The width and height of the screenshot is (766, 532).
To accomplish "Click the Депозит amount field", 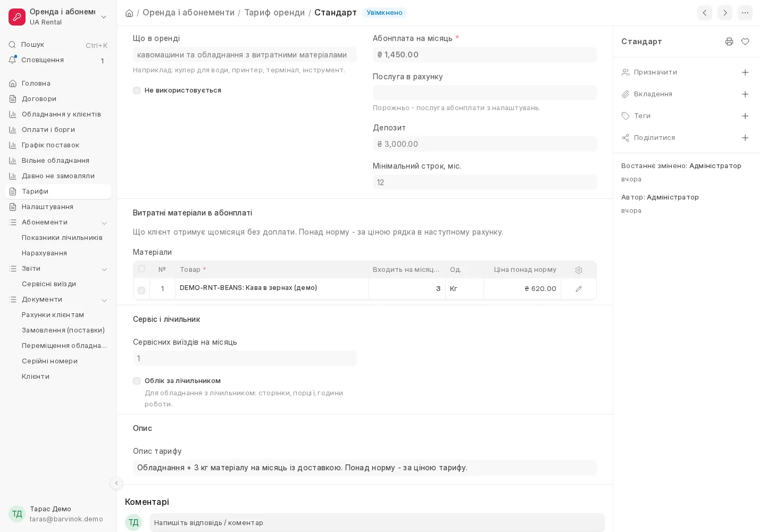I will (485, 144).
